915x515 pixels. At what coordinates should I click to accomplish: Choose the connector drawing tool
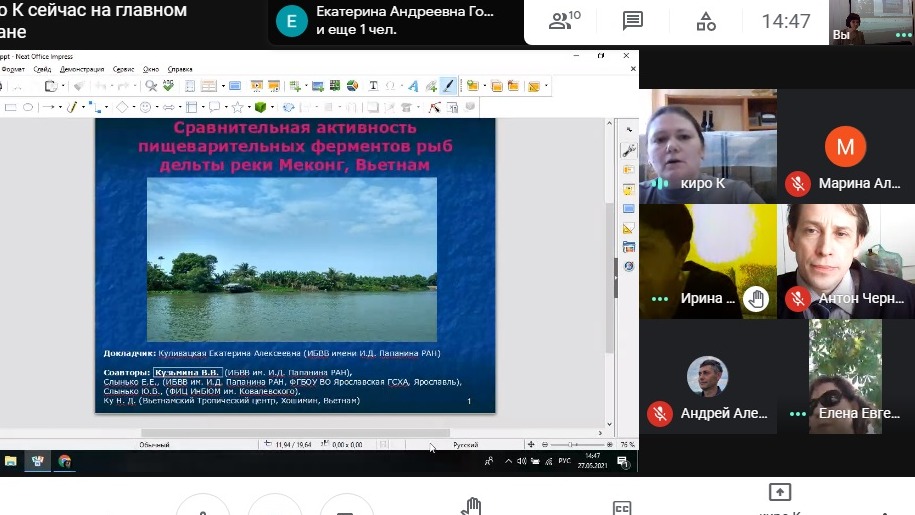(95, 107)
